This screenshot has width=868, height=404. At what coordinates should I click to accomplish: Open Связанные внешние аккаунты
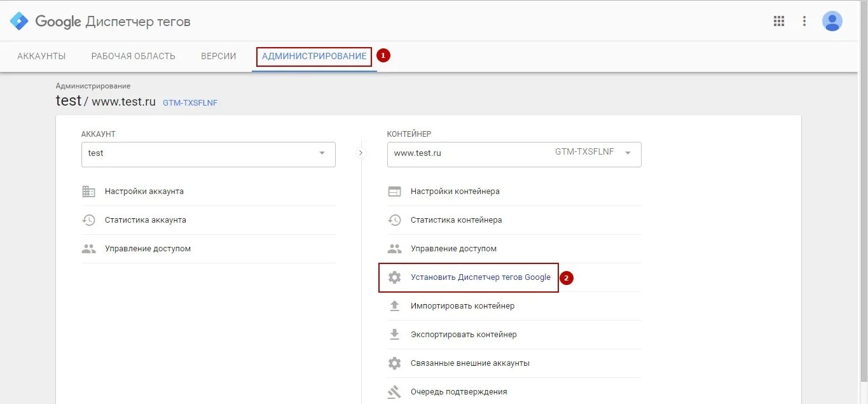470,363
